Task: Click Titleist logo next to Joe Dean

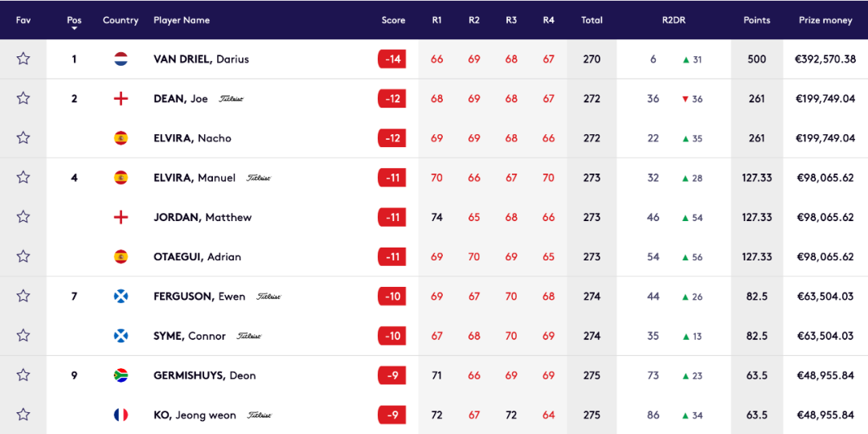Action: (231, 99)
